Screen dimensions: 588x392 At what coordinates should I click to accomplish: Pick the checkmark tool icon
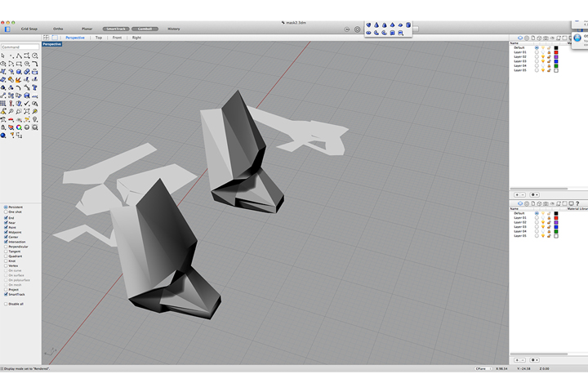[x=27, y=103]
